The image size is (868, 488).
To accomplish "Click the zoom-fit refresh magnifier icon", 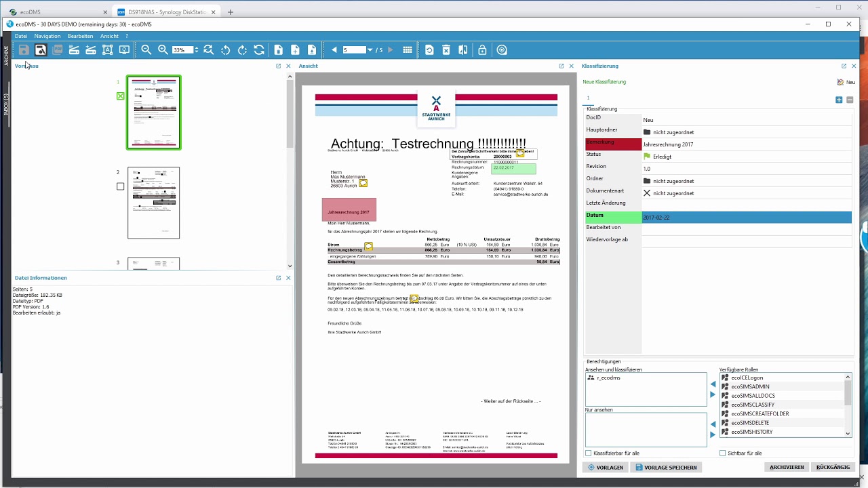I will pyautogui.click(x=209, y=50).
